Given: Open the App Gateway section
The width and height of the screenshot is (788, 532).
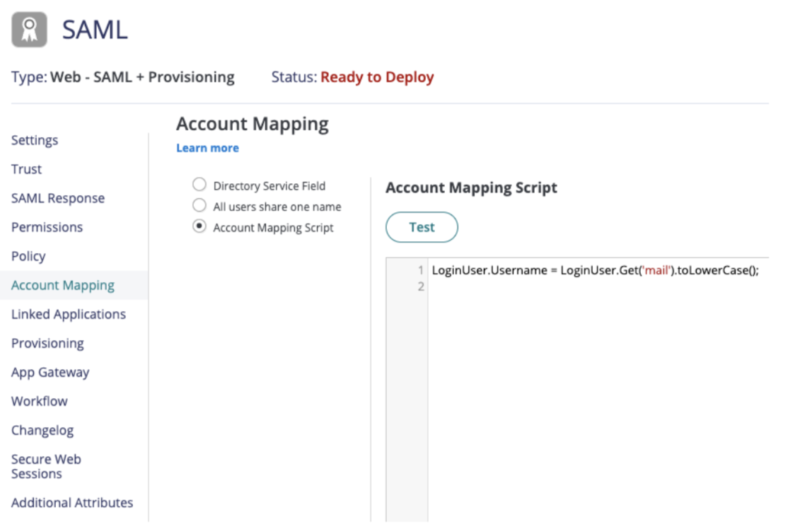Looking at the screenshot, I should click(50, 372).
